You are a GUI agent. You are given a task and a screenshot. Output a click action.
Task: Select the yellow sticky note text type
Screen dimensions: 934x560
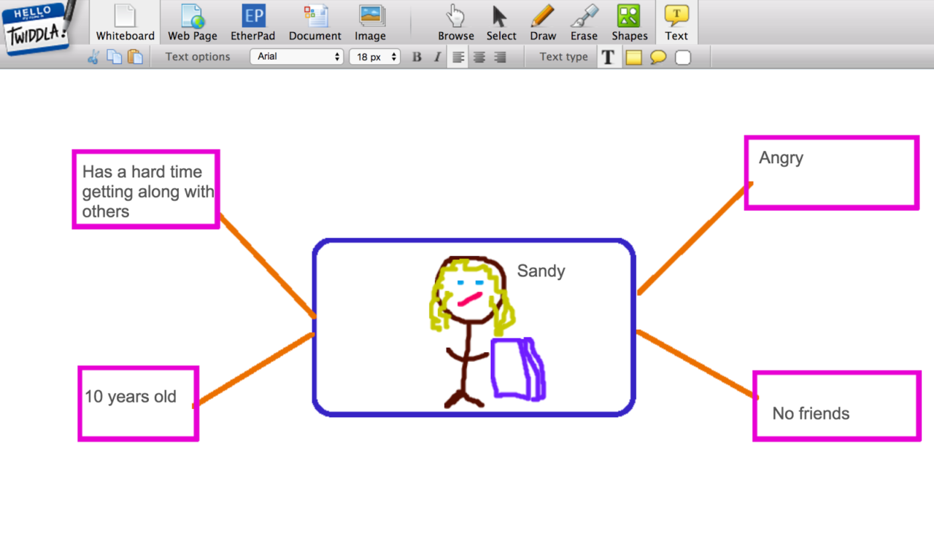[x=633, y=57]
